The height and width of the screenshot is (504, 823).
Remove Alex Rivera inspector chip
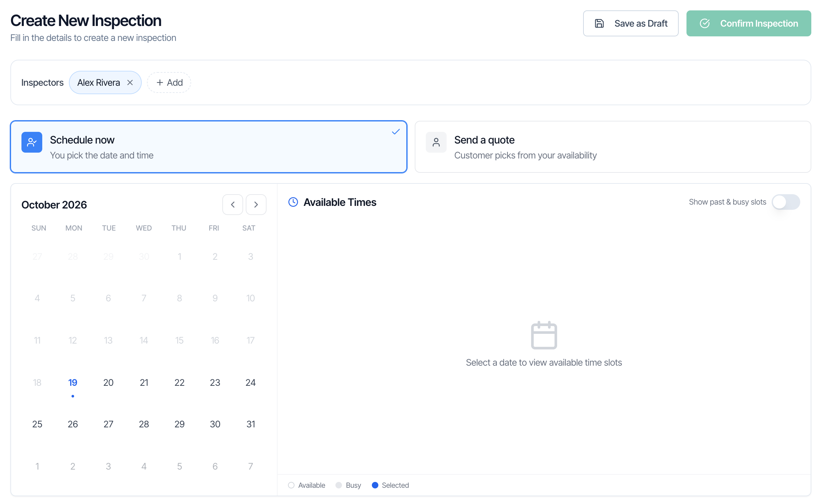[x=130, y=82]
